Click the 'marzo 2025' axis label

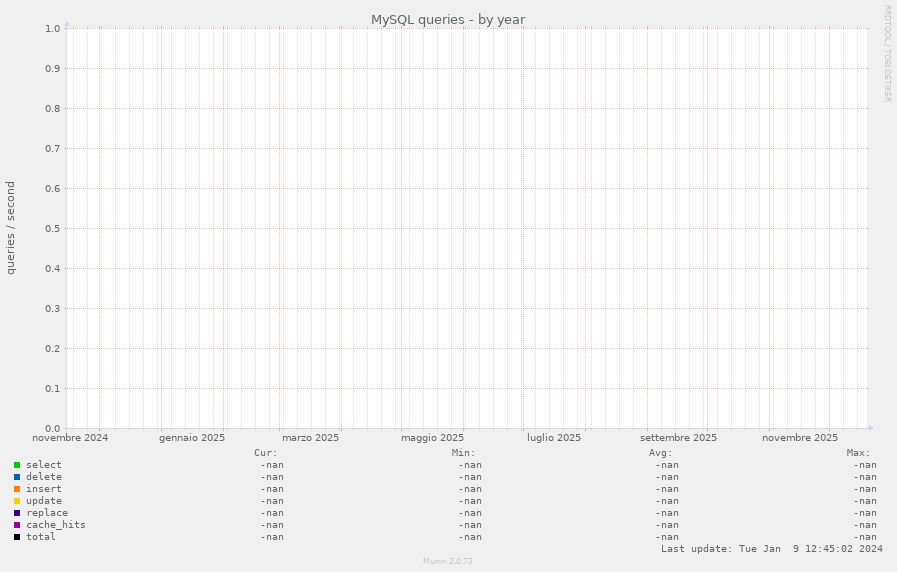point(310,438)
